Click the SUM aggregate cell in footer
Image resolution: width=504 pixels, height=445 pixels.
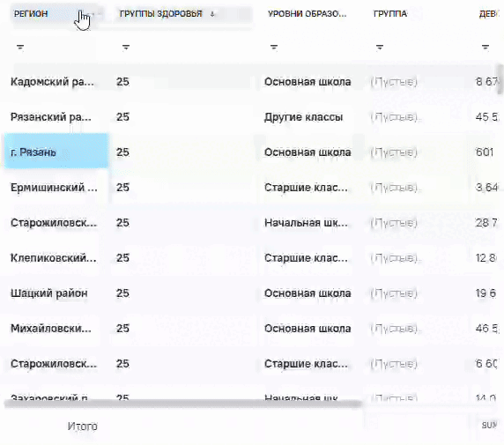tap(489, 425)
